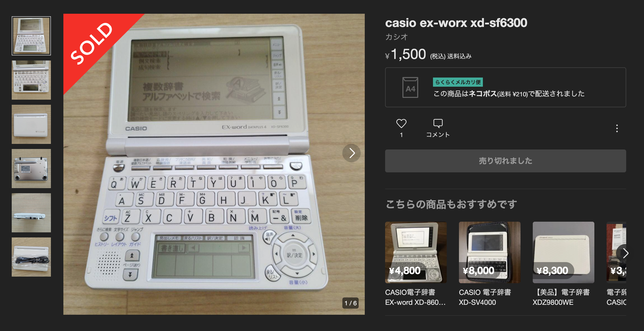Open the three-dot more options menu
644x331 pixels.
coord(617,128)
